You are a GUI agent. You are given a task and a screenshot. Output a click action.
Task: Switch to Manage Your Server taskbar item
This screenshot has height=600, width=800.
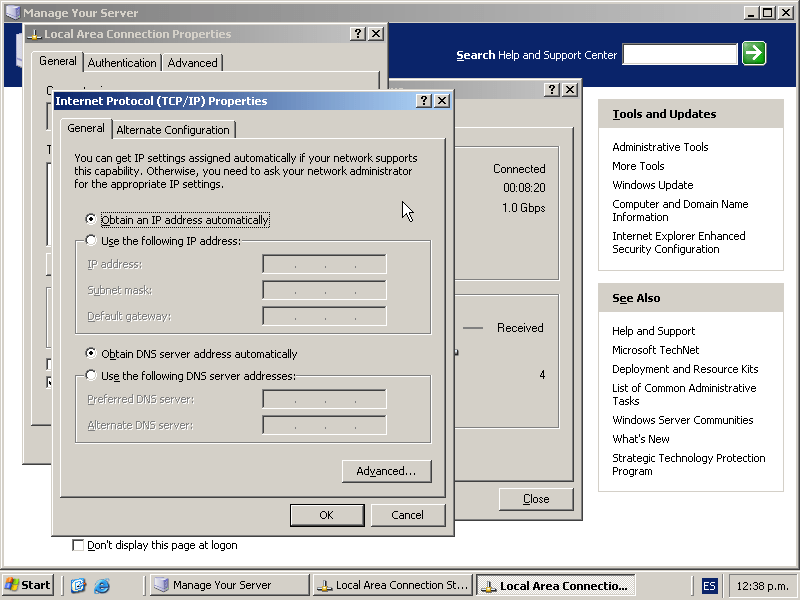(x=229, y=586)
